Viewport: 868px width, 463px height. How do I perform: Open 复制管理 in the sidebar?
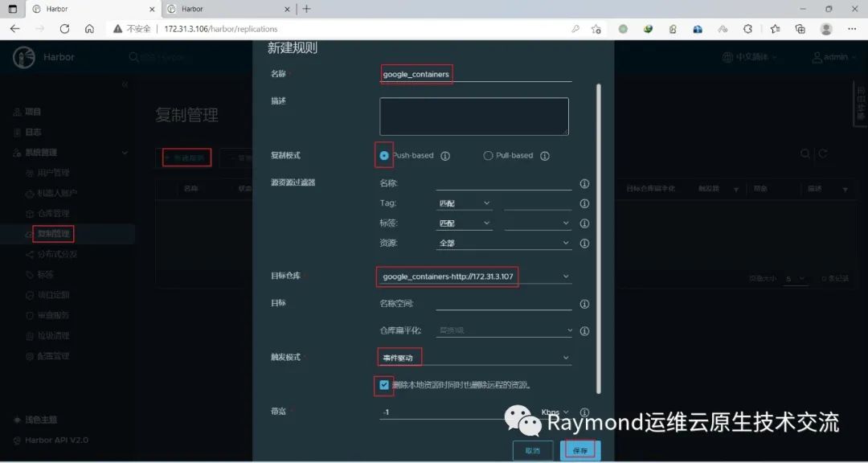click(x=53, y=234)
